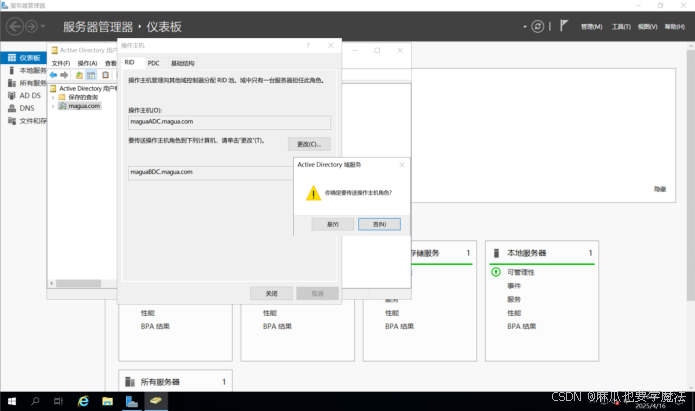Open 操作(A) menu in AD Users window
Viewport: 695px width, 411px height.
[87, 63]
